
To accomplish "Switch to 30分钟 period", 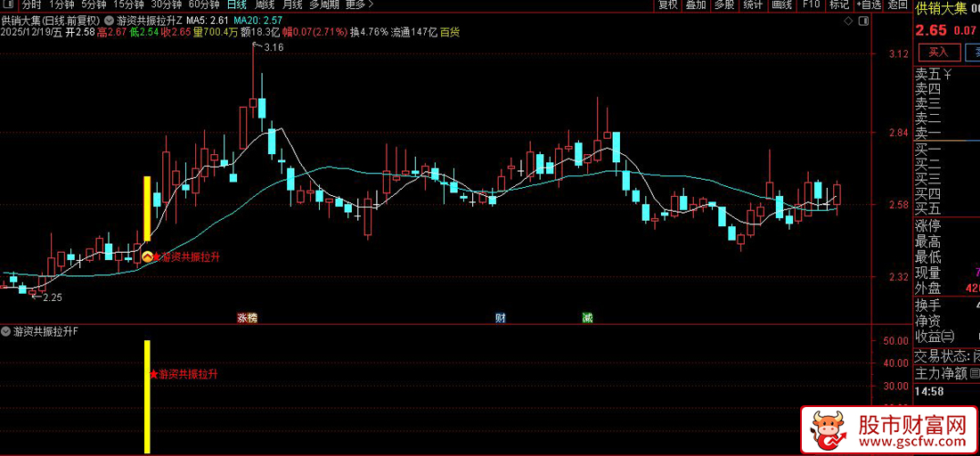I will click(x=167, y=4).
